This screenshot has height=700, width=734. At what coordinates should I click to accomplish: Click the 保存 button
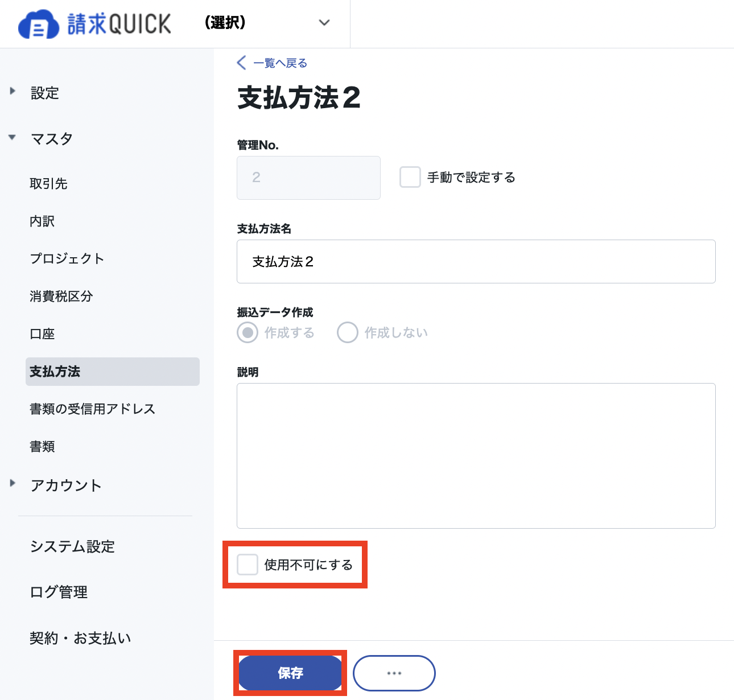coord(290,673)
